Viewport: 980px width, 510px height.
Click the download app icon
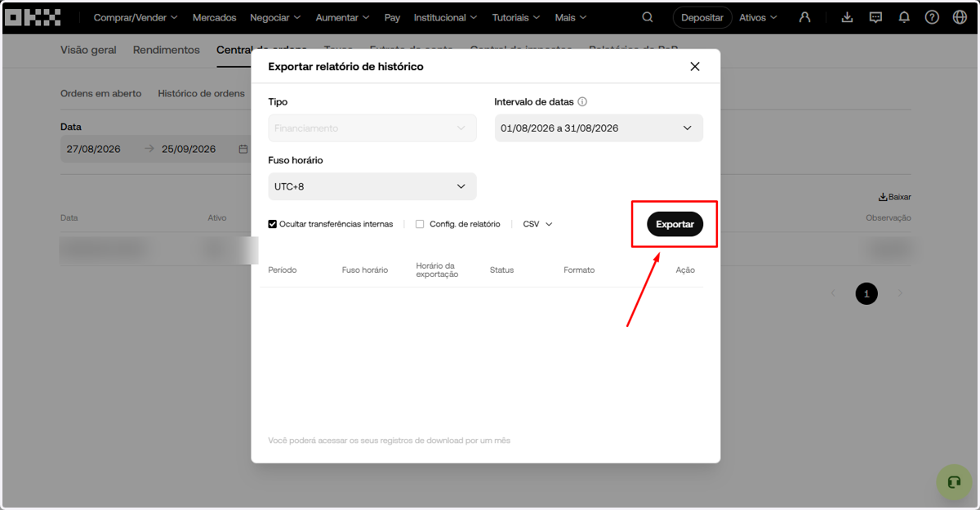click(848, 17)
